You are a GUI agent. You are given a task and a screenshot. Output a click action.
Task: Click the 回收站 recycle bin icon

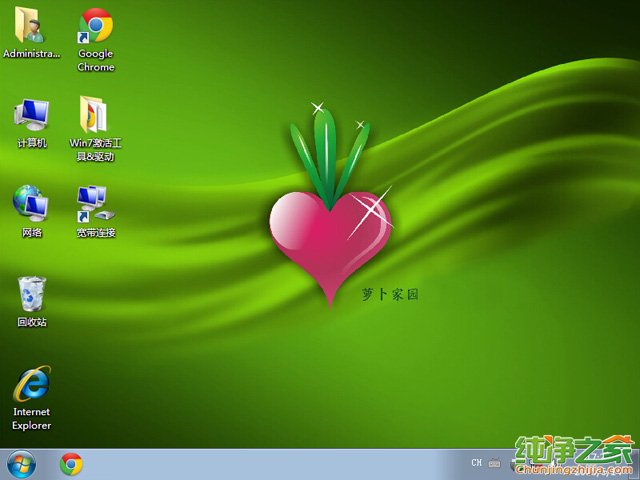(31, 294)
